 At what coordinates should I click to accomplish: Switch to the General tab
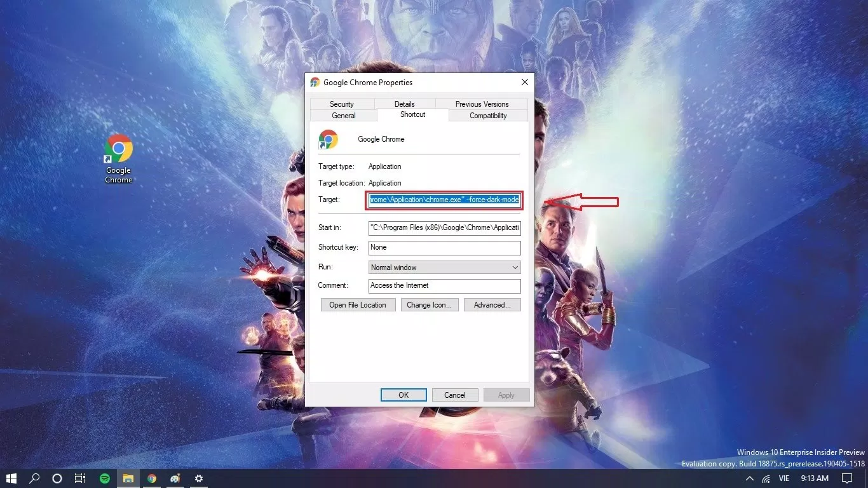344,116
